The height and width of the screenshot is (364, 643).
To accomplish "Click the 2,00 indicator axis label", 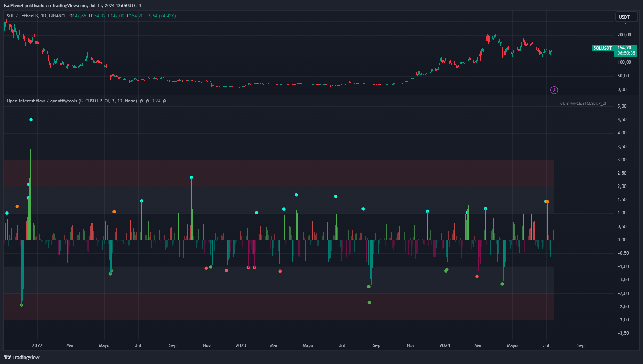I will [622, 186].
